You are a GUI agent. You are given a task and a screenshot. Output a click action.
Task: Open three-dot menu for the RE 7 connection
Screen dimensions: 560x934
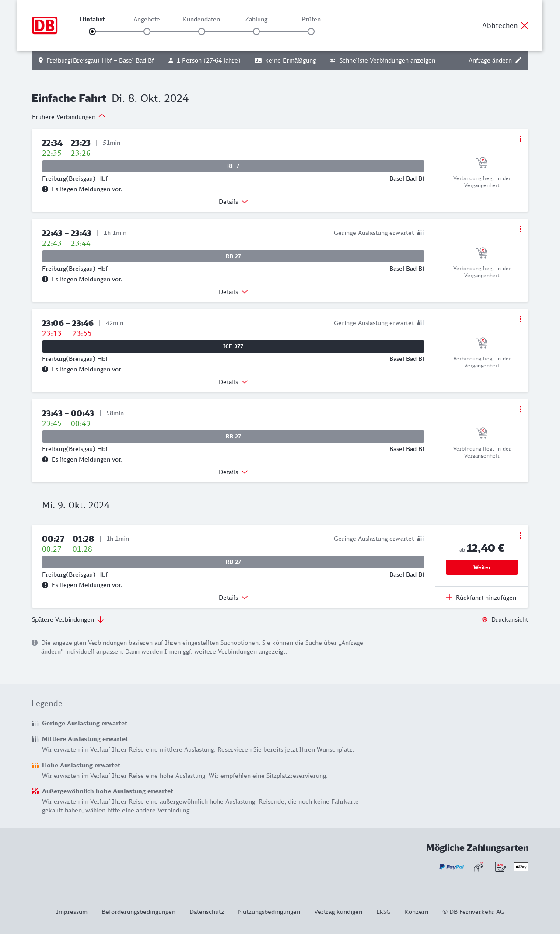(520, 139)
